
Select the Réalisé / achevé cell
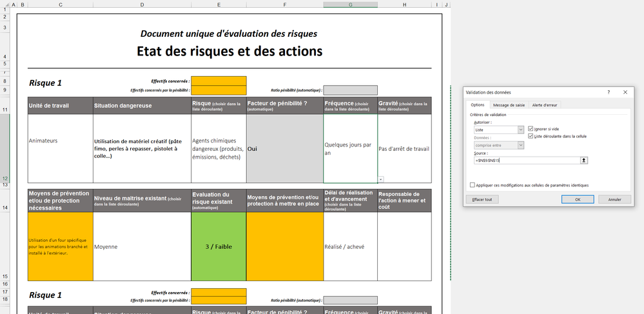pyautogui.click(x=350, y=246)
